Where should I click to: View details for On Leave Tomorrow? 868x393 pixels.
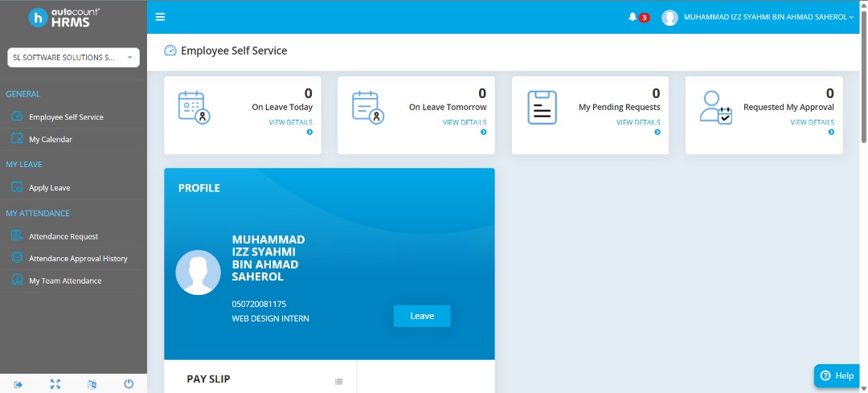(464, 123)
